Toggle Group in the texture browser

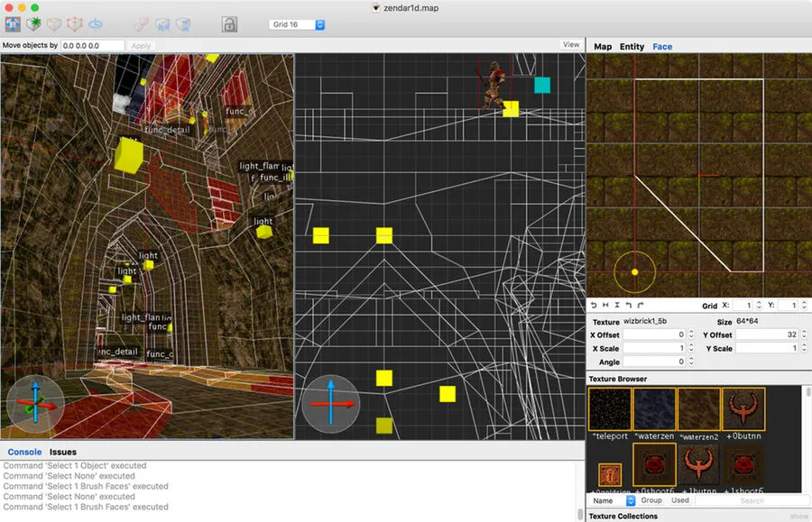pyautogui.click(x=651, y=500)
